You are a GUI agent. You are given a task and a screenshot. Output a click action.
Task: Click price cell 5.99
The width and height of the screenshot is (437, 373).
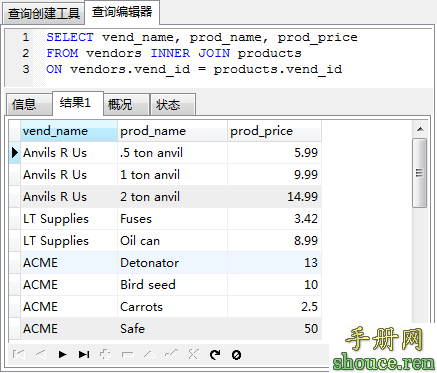(274, 153)
